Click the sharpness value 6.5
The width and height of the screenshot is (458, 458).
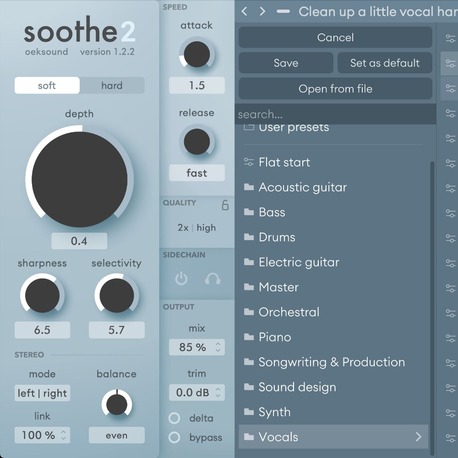42,330
